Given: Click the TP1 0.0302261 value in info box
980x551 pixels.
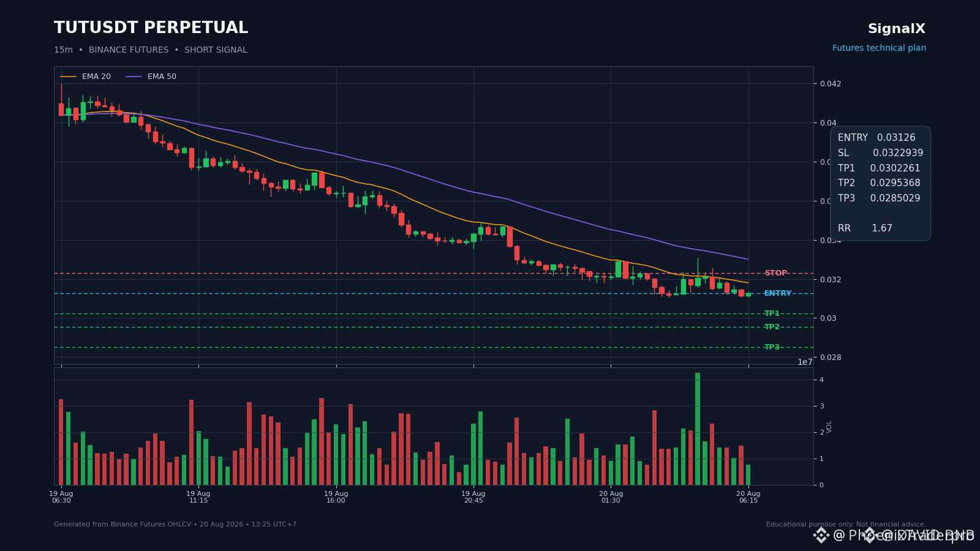Looking at the screenshot, I should [895, 168].
